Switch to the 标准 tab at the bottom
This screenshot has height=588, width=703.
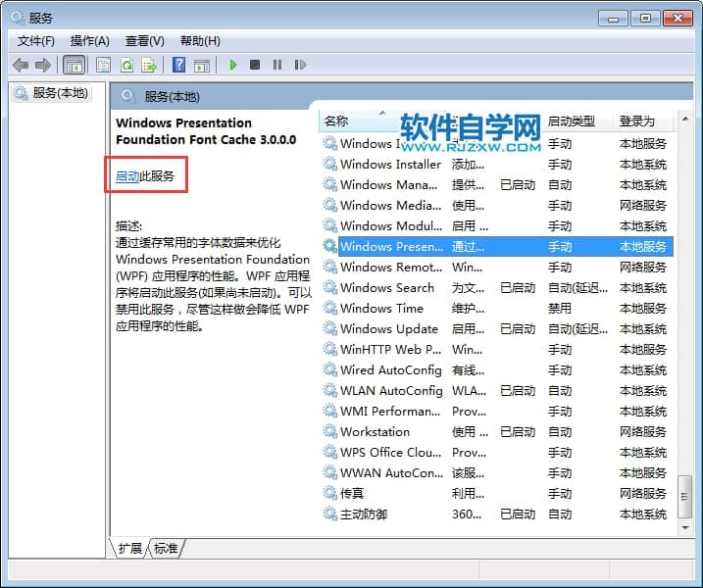click(166, 548)
